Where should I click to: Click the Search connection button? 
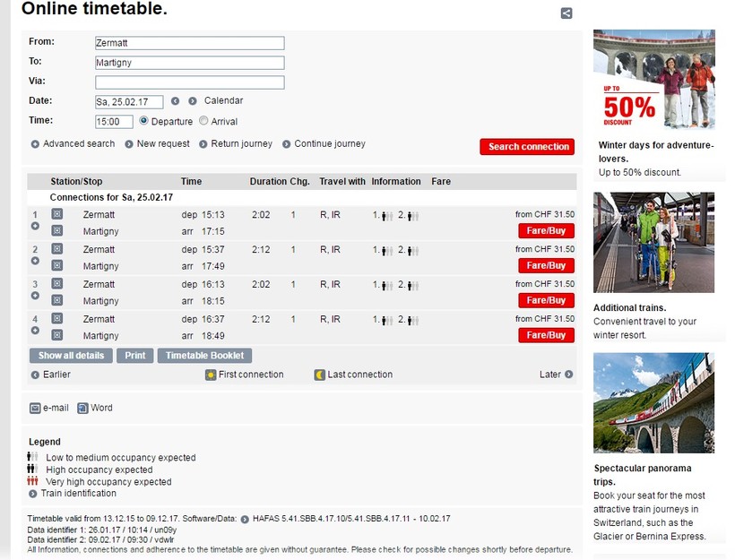[x=527, y=147]
